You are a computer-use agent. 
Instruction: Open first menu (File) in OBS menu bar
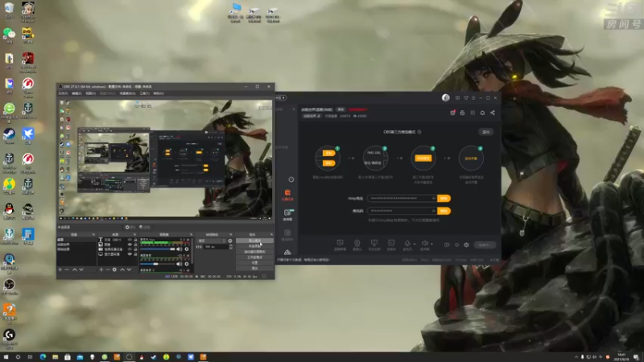tap(63, 93)
